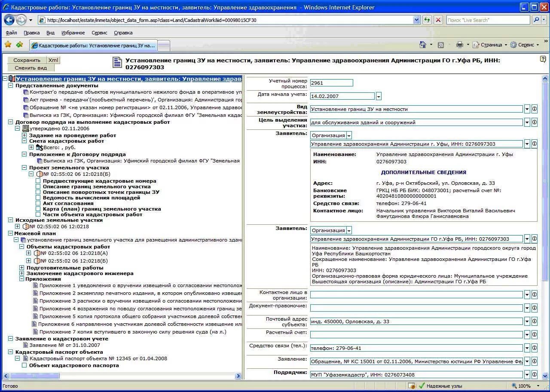
Task: Click the parcel icon of № 02:55:02 06 12:0218(А)
Action: click(37, 253)
